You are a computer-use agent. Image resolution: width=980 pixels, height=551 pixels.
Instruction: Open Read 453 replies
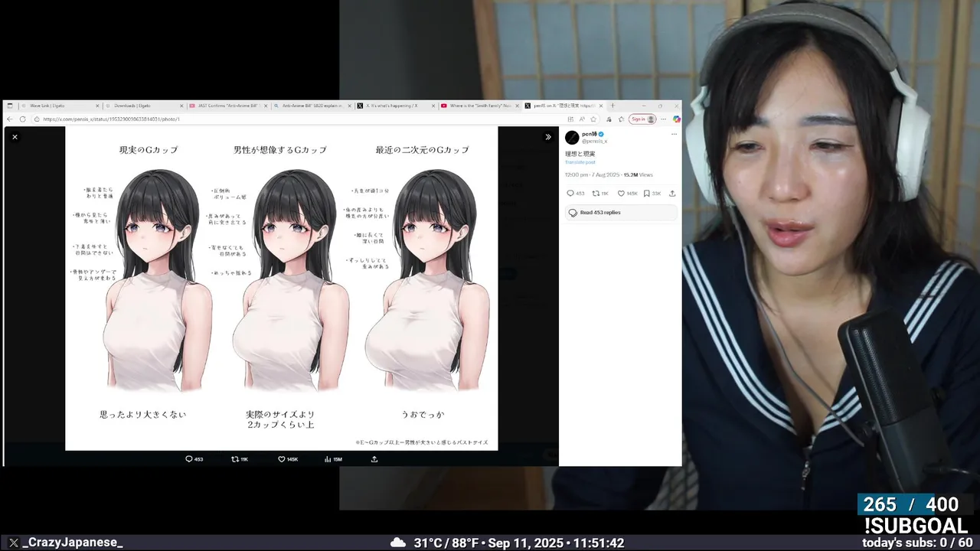[x=621, y=213]
